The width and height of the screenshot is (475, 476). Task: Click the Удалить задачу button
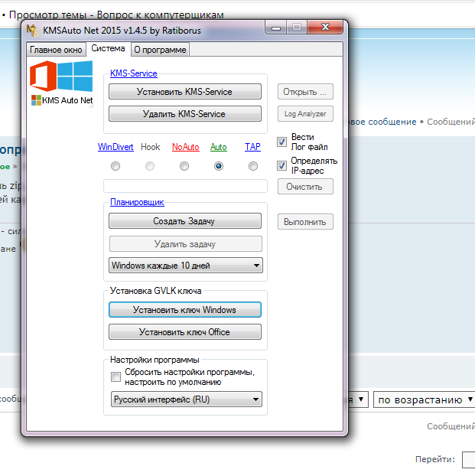point(185,244)
